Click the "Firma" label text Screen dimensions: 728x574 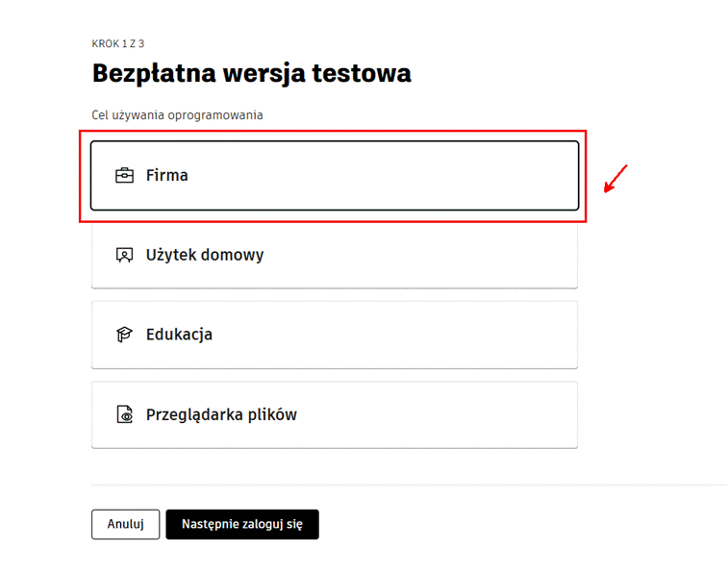click(167, 176)
